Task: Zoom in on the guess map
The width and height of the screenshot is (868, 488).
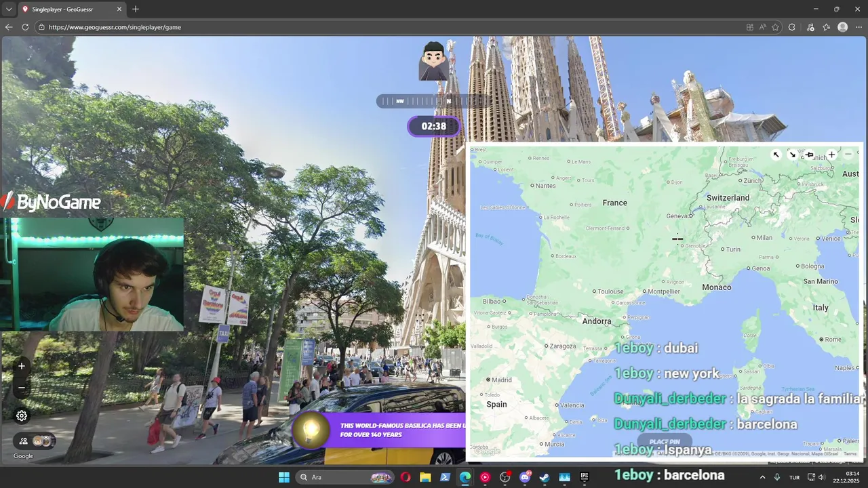Action: tap(831, 155)
